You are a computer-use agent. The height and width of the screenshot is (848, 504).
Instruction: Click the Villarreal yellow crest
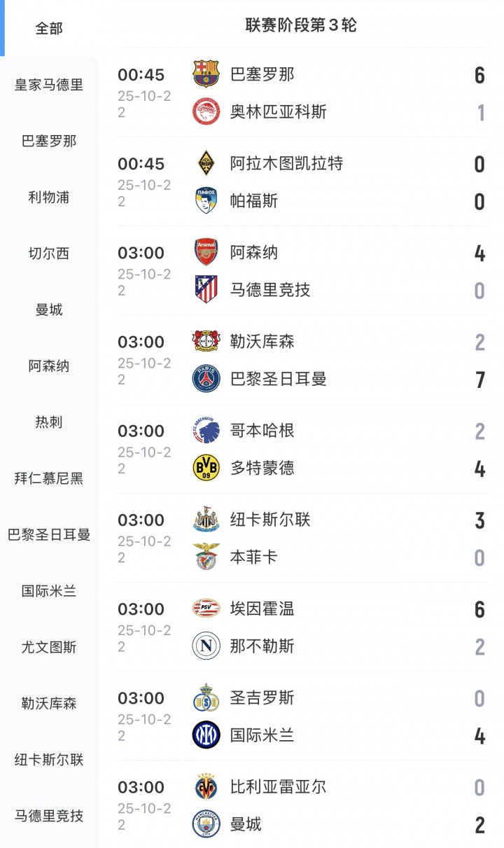click(x=206, y=786)
